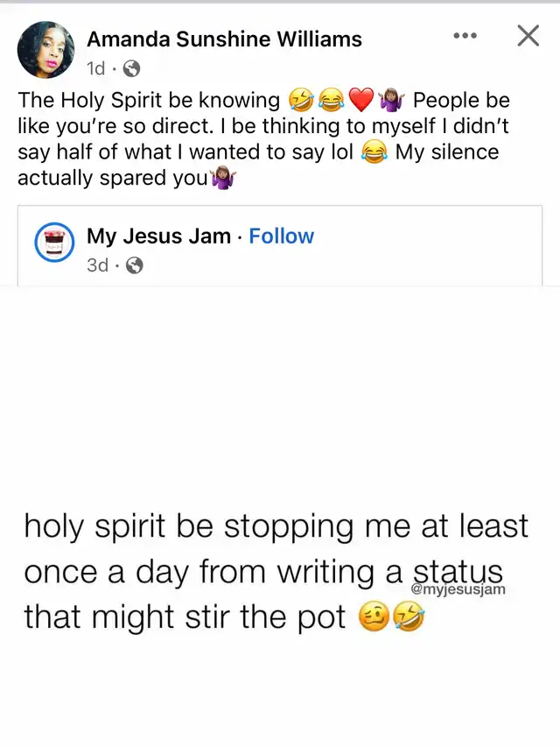Click the globe privacy icon beside 3d
Screen dimensions: 560x747
pos(135,264)
